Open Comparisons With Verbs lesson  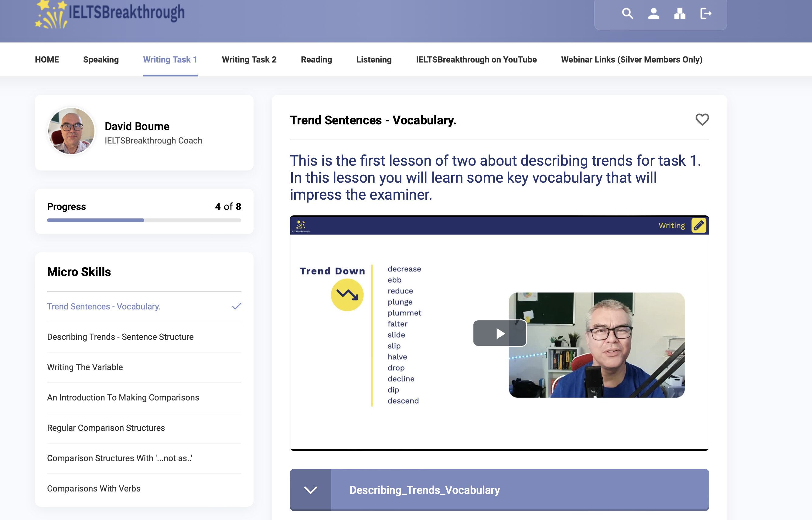[x=94, y=488]
